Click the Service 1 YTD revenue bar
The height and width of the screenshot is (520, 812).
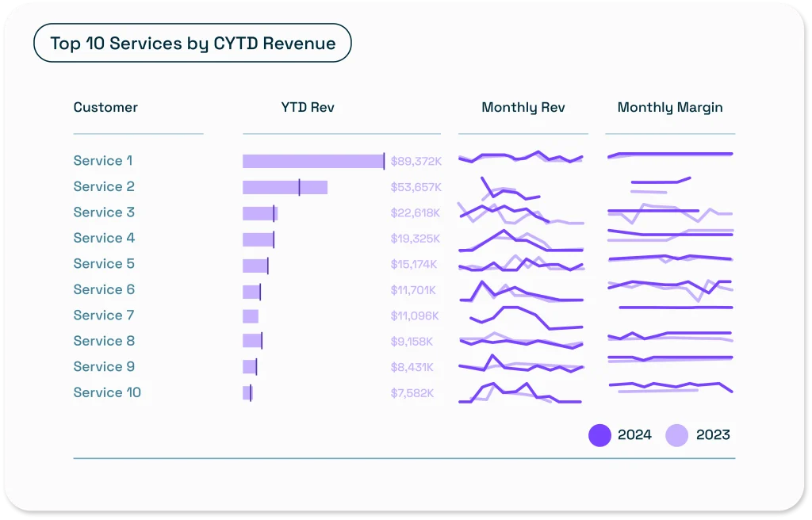coord(313,162)
